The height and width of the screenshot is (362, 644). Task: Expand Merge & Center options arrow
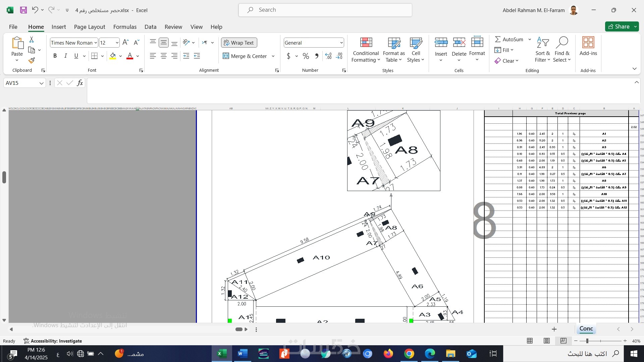[x=273, y=56]
